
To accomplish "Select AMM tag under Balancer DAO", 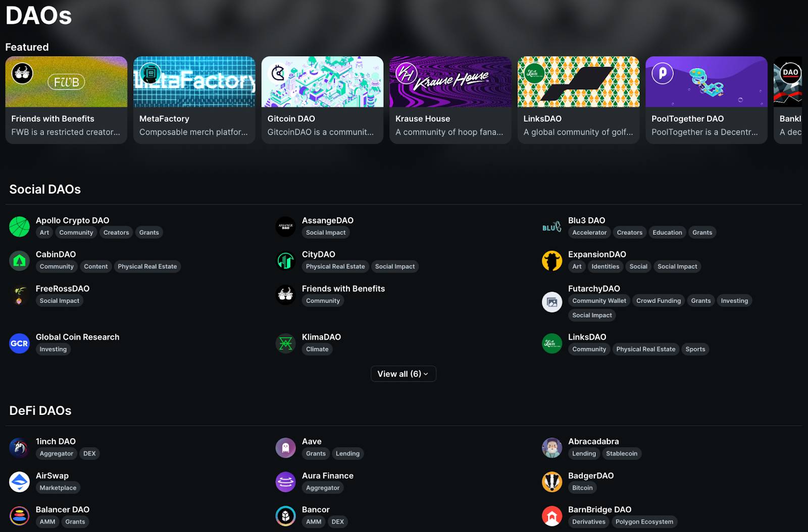I will [x=47, y=522].
